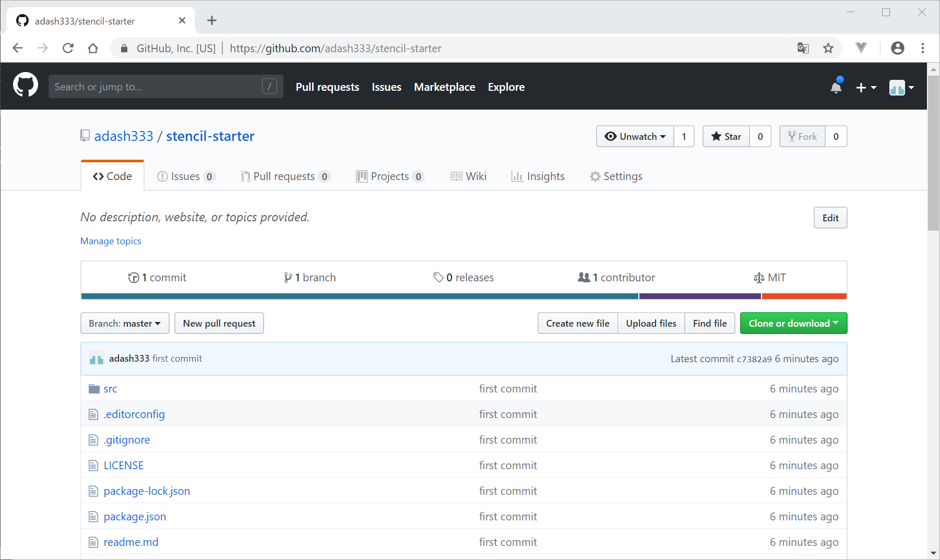Bookmark this page with the star icon
The image size is (940, 560).
[828, 48]
